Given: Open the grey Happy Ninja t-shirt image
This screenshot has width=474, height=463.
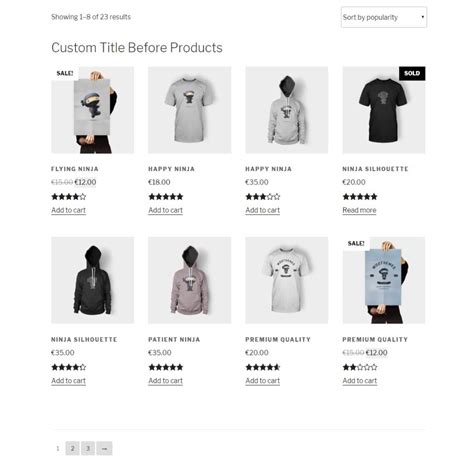Looking at the screenshot, I should pos(190,110).
